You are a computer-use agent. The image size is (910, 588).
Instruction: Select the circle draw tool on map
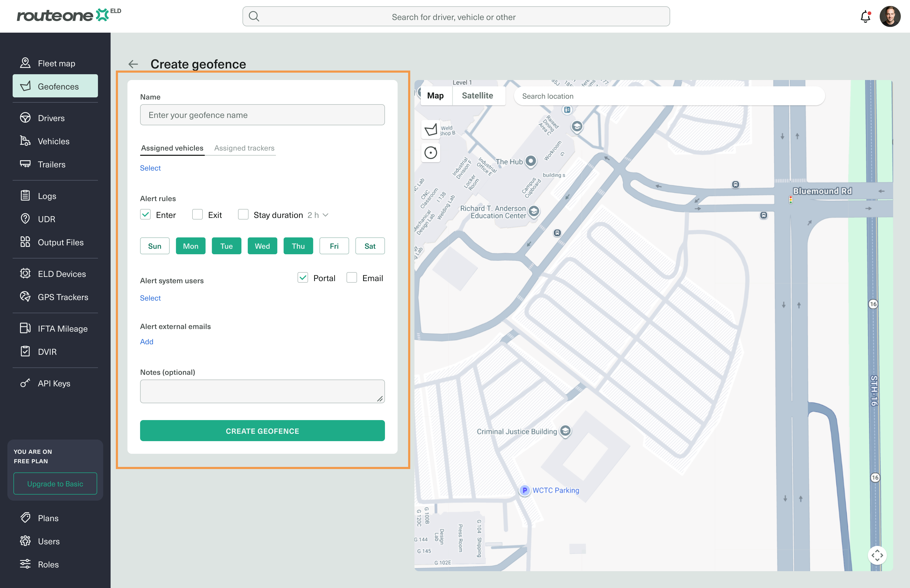coord(431,153)
